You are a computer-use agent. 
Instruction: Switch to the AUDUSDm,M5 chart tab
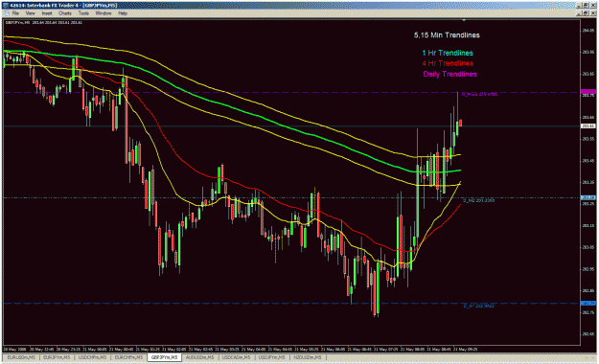point(199,357)
